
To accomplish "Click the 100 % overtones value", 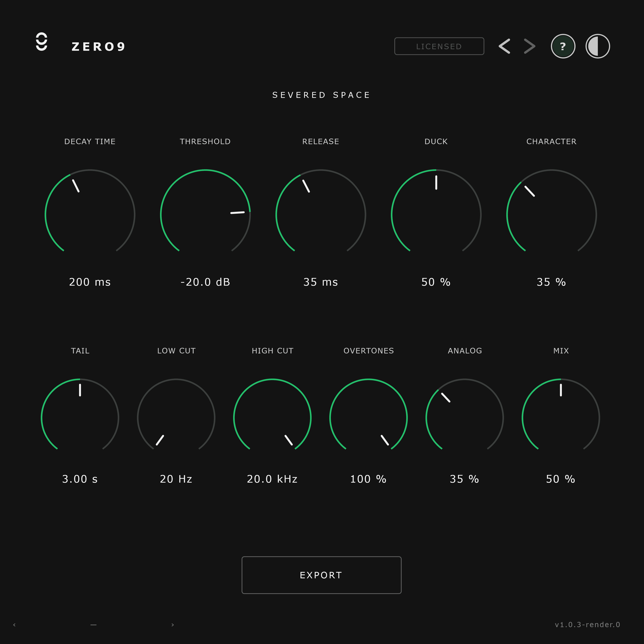I will click(368, 479).
